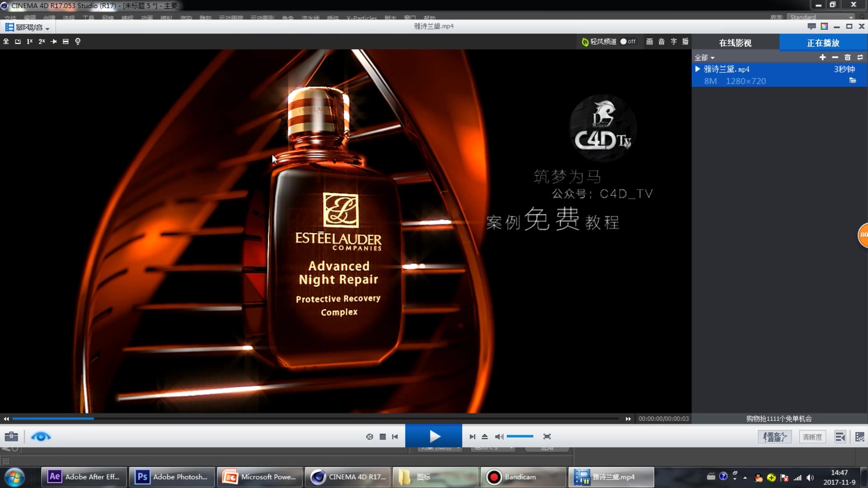The width and height of the screenshot is (868, 488).
Task: Adjust the volume slider
Action: click(520, 436)
